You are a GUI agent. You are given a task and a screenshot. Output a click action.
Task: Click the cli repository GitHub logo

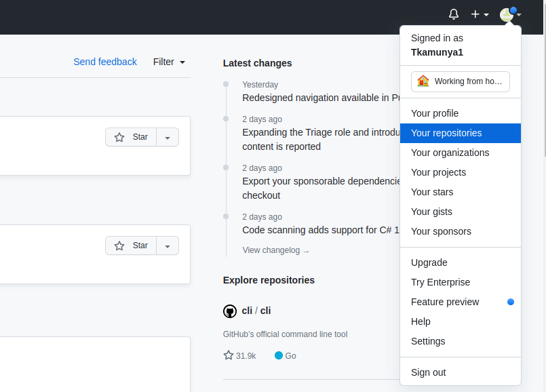tap(230, 311)
